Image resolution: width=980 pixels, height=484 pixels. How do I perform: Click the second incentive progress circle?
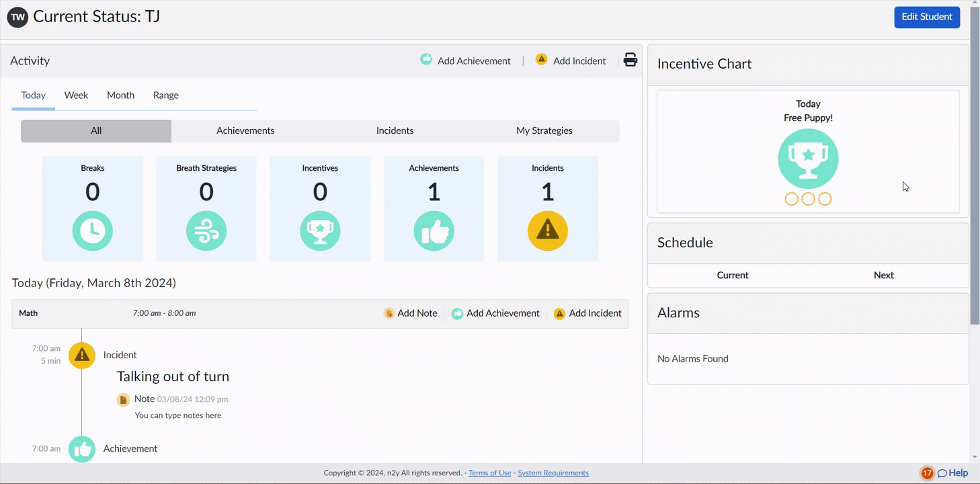(x=808, y=199)
